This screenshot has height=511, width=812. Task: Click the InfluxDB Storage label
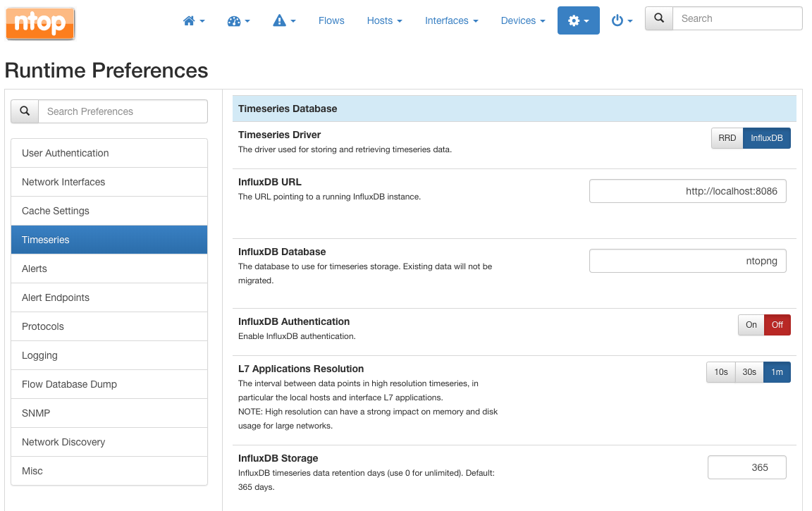[x=278, y=458]
